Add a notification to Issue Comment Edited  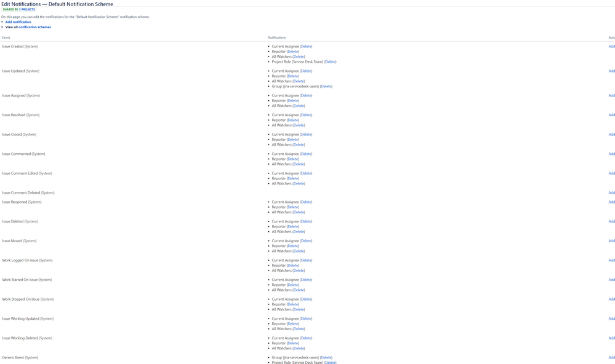(x=611, y=173)
